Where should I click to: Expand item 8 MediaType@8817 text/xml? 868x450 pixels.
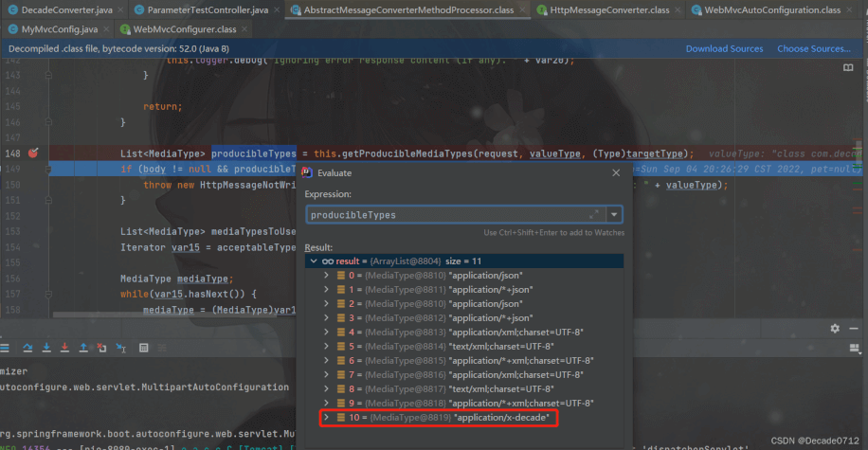326,388
